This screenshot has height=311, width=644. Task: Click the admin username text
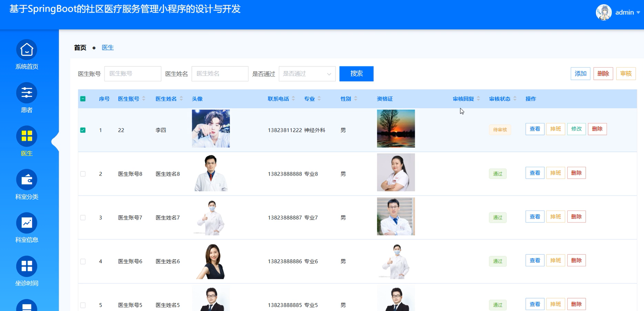click(x=624, y=13)
